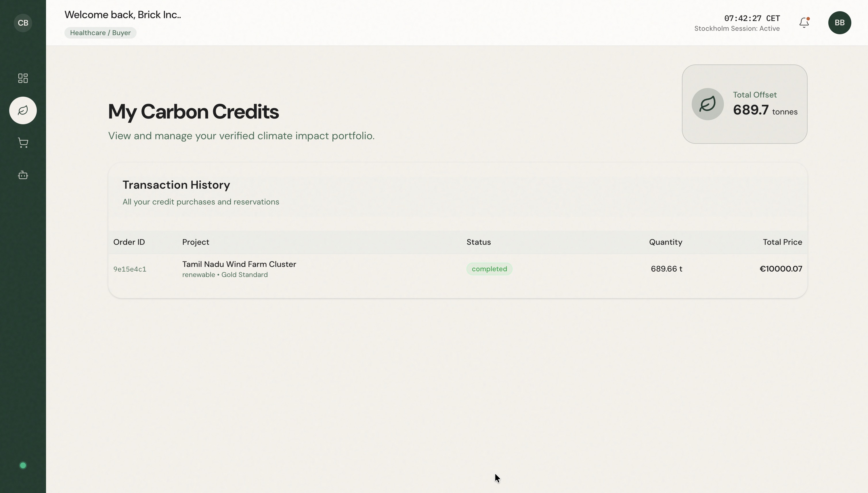
Task: Click the Stockholm Session Active clock
Action: pos(737,23)
